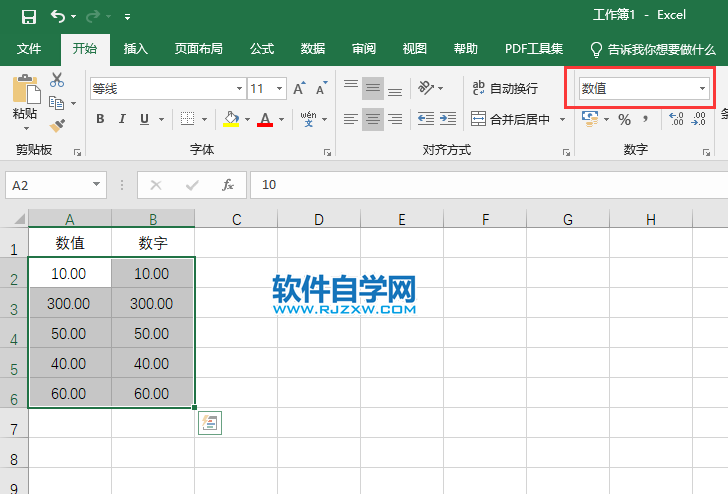Click cell A3 containing 300.00
The image size is (728, 494).
[x=69, y=304]
